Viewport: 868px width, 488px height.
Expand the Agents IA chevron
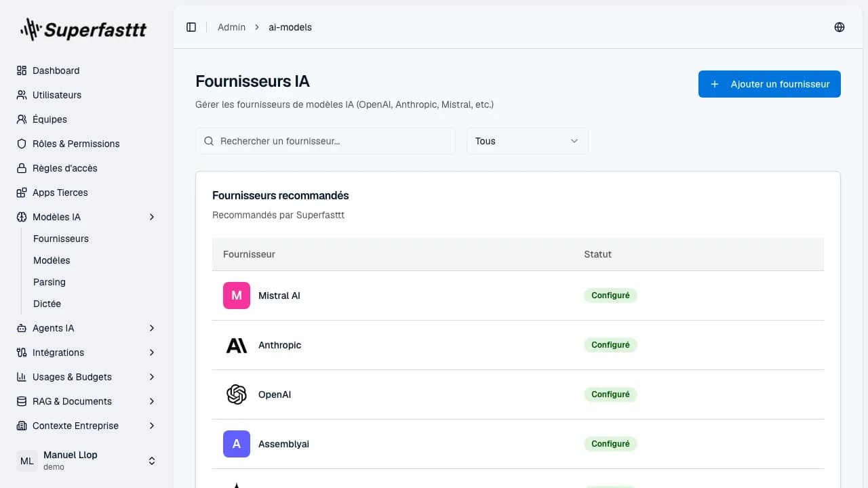click(152, 328)
